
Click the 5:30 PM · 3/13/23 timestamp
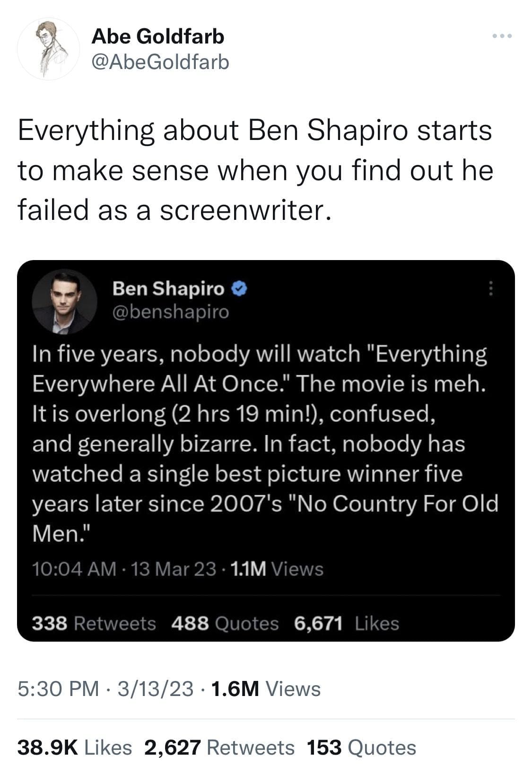pos(105,689)
